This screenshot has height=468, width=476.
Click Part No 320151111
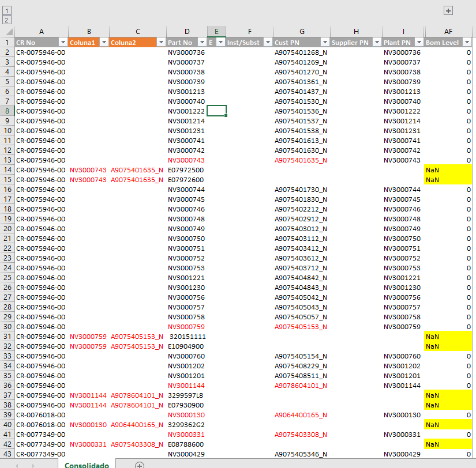(x=188, y=337)
